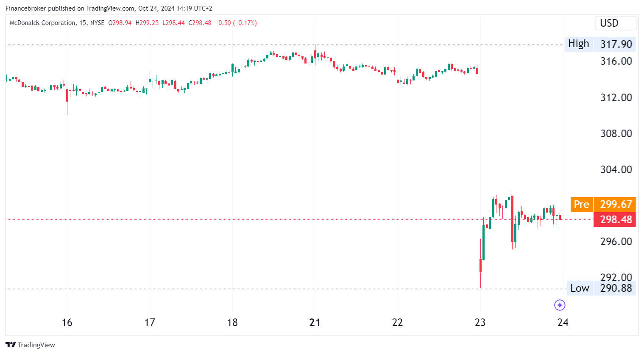Click the TradingView logo at bottom left
644x354 pixels.
pos(30,345)
